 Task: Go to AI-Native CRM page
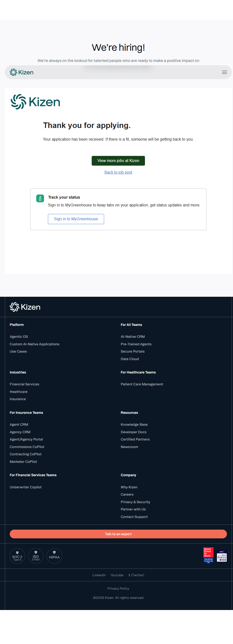133,337
